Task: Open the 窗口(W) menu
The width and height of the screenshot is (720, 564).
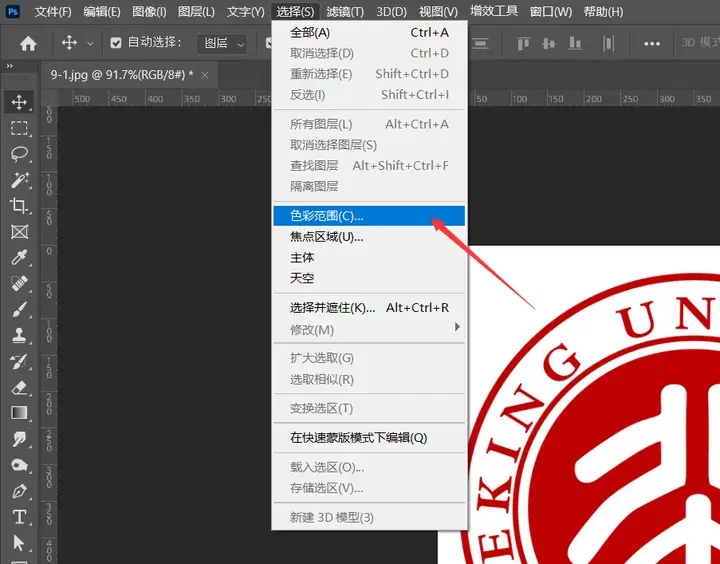Action: tap(551, 11)
